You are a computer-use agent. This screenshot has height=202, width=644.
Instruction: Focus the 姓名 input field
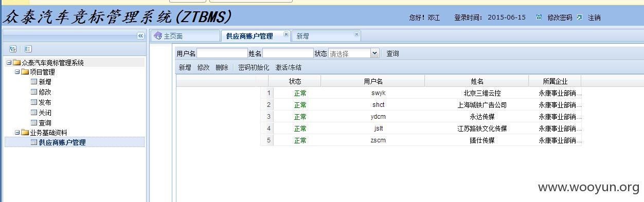[288, 53]
